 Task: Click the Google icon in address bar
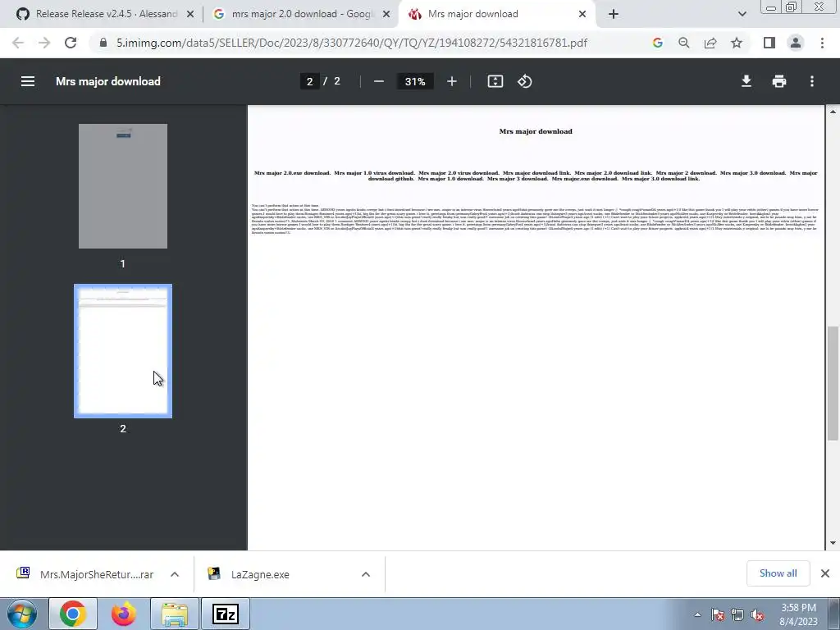click(657, 43)
